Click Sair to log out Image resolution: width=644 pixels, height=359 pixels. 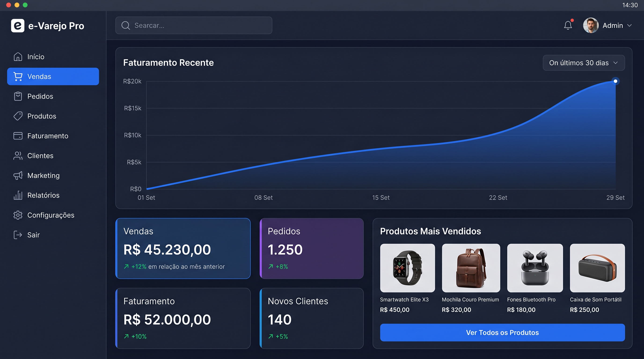tap(53, 235)
